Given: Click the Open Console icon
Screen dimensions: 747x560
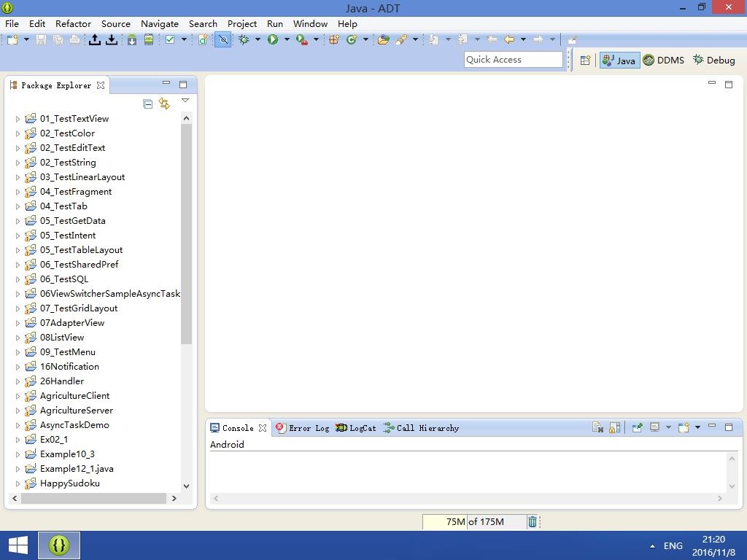Looking at the screenshot, I should (x=684, y=427).
